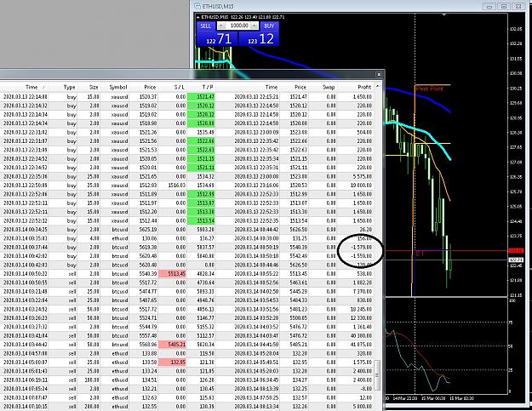Close the trade history panel with x
This screenshot has width=532, height=411.
(x=379, y=74)
